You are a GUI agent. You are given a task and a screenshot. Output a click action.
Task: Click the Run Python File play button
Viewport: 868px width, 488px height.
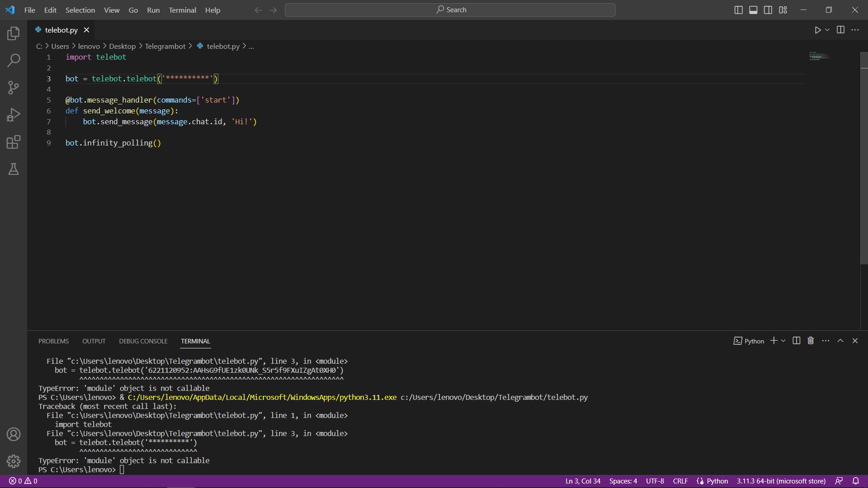point(817,30)
